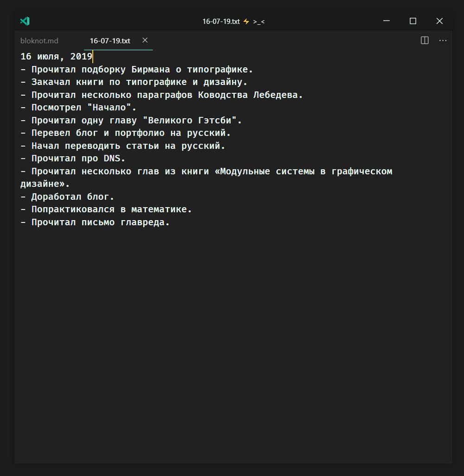Close the 16-07-19.txt tab with its X
The width and height of the screenshot is (464, 476).
[x=145, y=40]
